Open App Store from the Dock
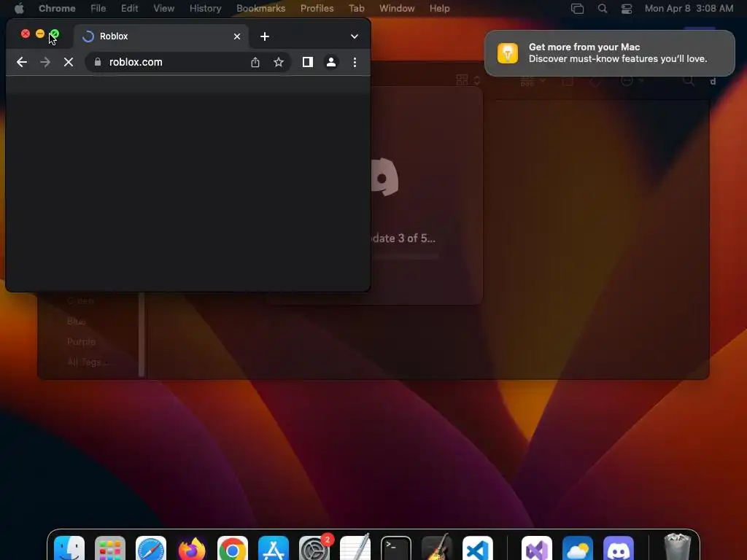Viewport: 747px width, 560px height. tap(274, 548)
